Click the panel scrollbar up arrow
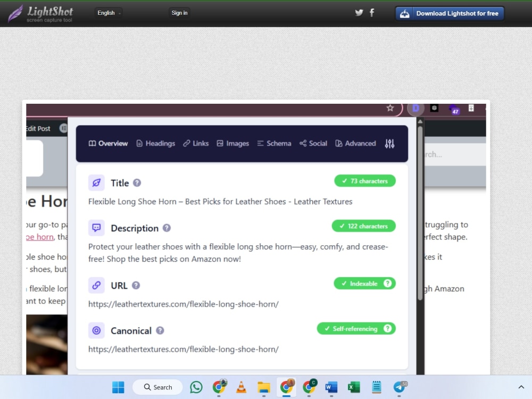Viewport: 532px width, 399px height. [x=420, y=121]
